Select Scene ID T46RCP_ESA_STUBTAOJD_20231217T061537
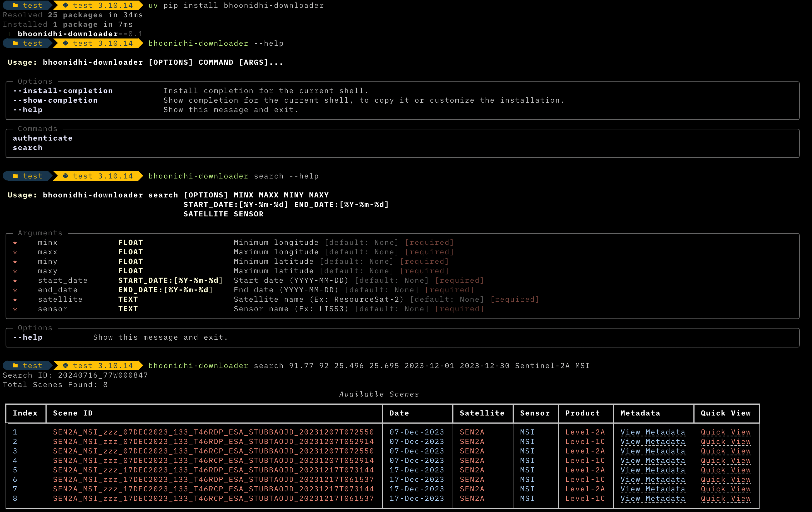This screenshot has width=812, height=512. [x=213, y=498]
